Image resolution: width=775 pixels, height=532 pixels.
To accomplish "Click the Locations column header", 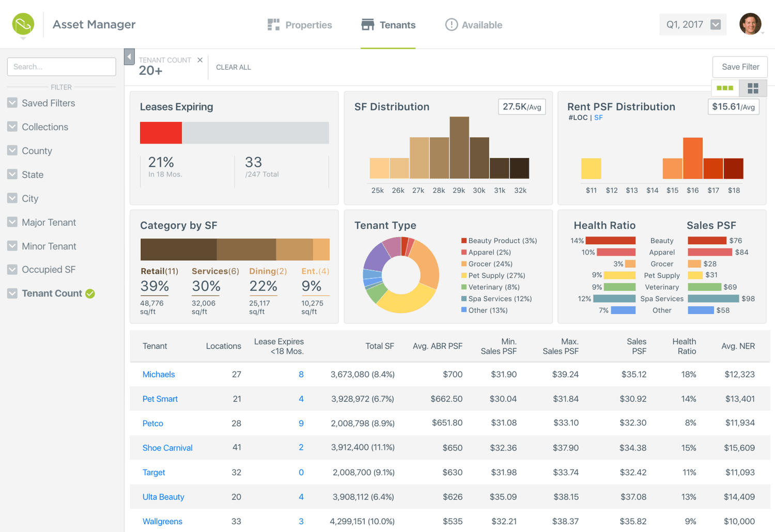I will (223, 346).
